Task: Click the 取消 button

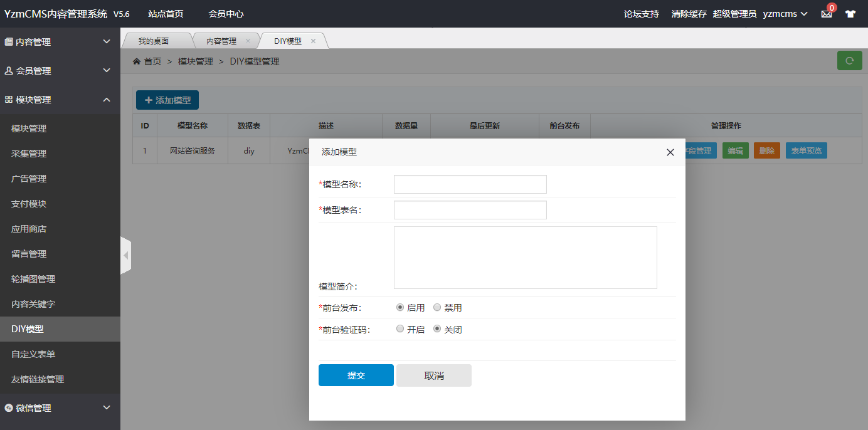Action: coord(433,375)
